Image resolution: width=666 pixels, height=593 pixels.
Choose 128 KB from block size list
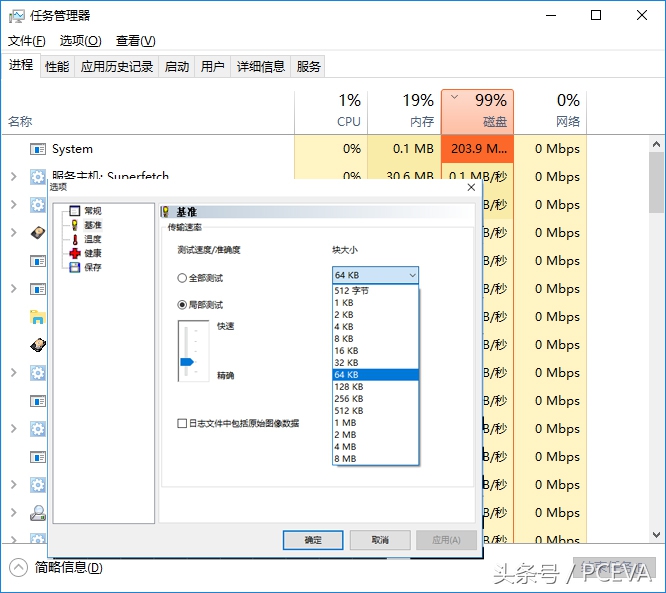tap(375, 387)
